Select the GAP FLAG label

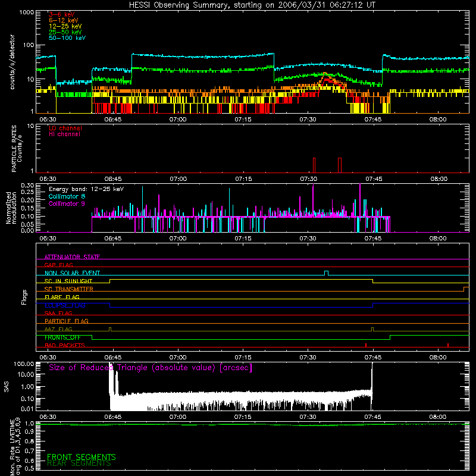click(58, 265)
